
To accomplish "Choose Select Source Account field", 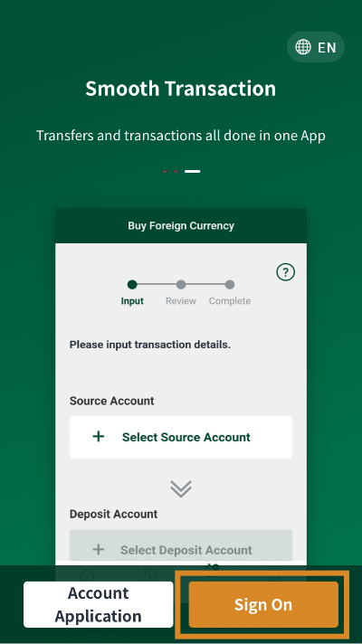I will pos(181,437).
